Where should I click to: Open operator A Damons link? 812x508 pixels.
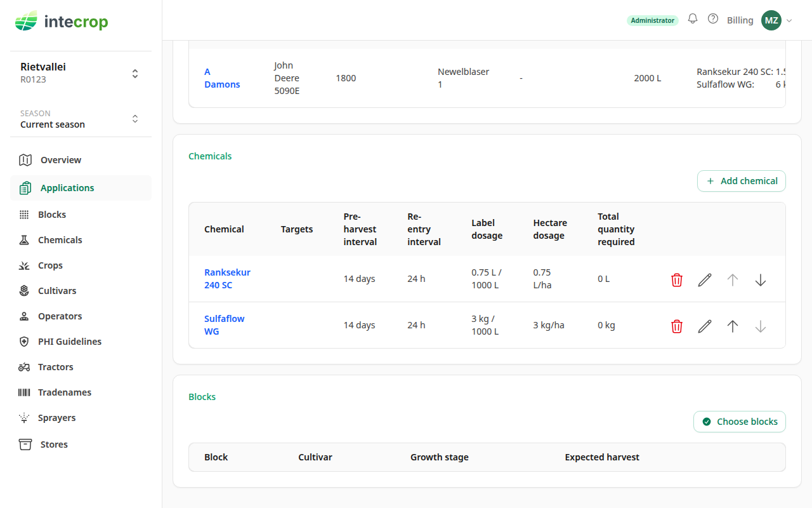click(x=222, y=78)
